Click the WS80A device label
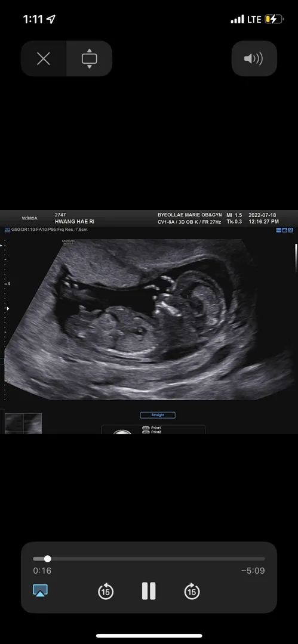The height and width of the screenshot is (644, 298). tap(30, 218)
